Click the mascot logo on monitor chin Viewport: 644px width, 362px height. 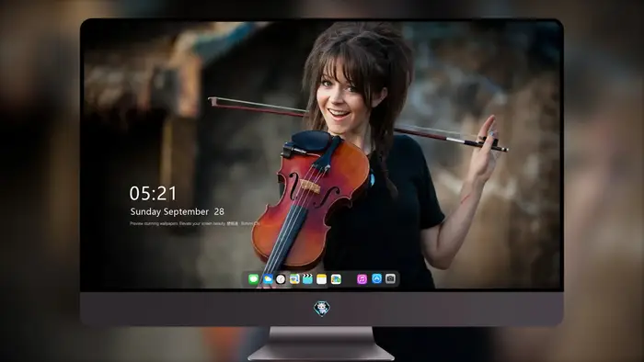[x=322, y=309]
